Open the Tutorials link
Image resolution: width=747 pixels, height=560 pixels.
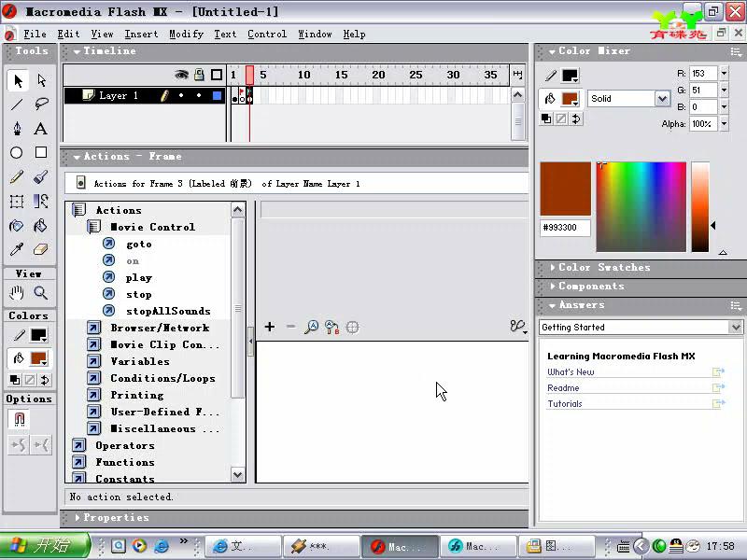565,404
